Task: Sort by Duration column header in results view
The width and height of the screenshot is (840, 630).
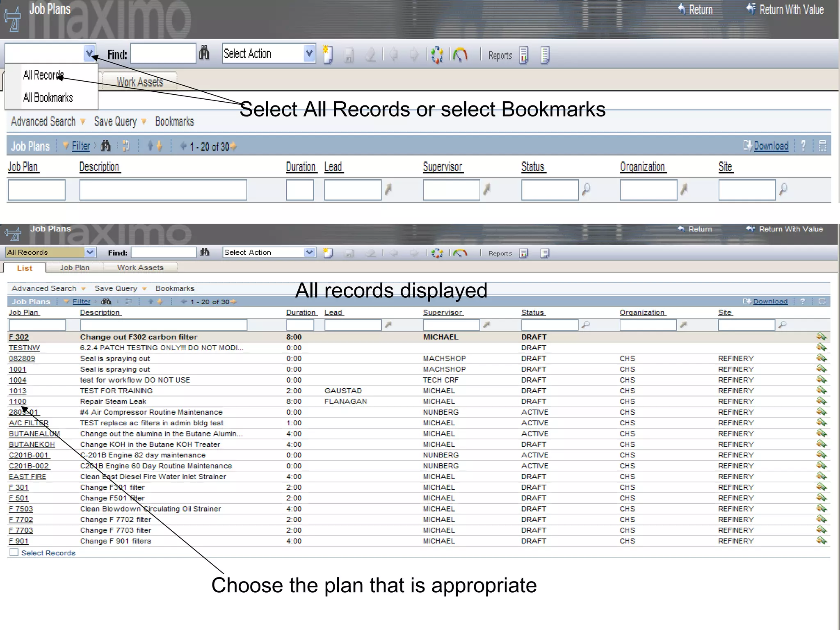Action: click(301, 313)
